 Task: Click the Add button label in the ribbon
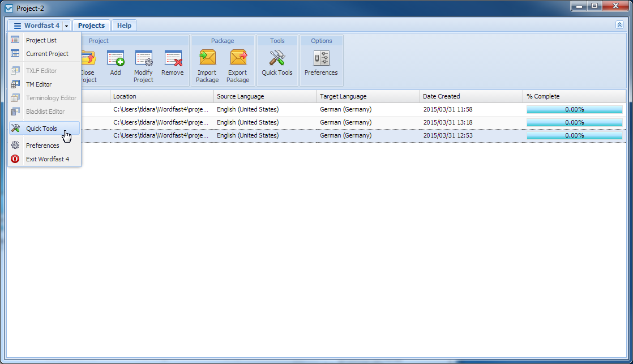click(116, 72)
